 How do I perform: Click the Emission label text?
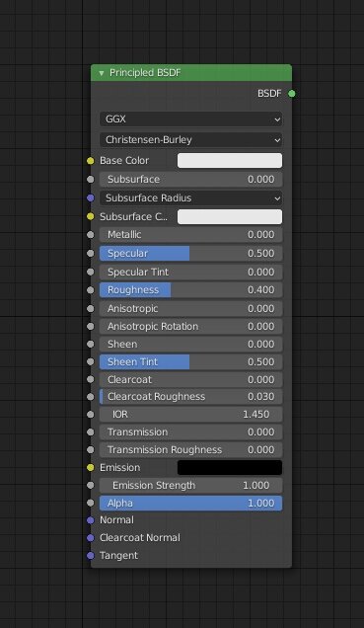click(120, 467)
